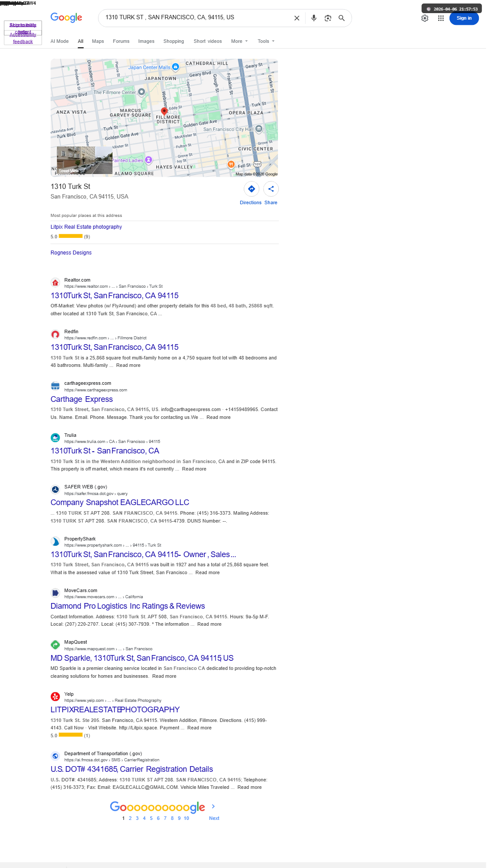Go to results page 5

[x=151, y=818]
